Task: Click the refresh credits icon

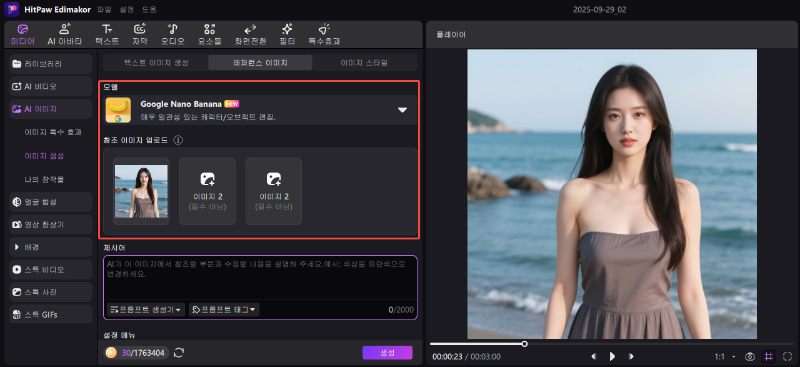Action: point(179,352)
